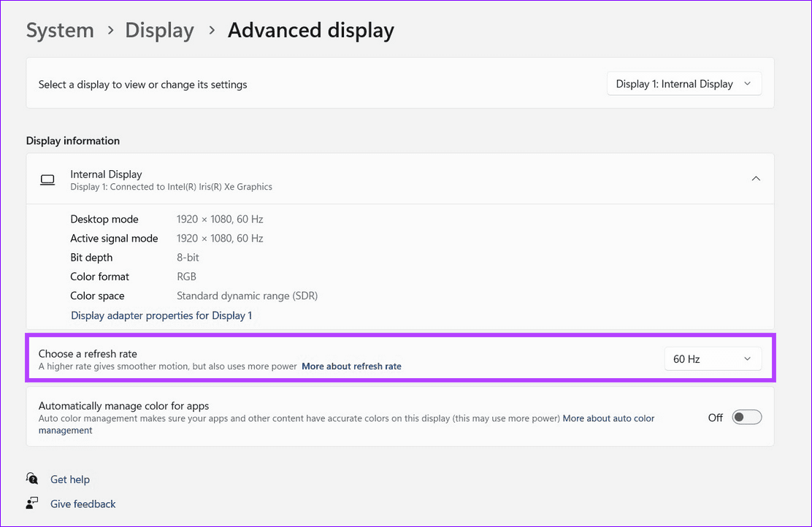Click the Get help text

pos(69,479)
